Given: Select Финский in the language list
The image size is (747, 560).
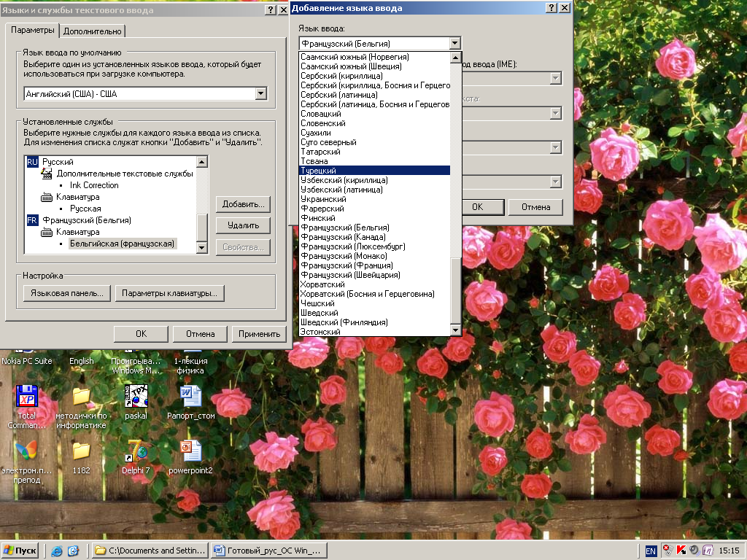Looking at the screenshot, I should pos(374,218).
